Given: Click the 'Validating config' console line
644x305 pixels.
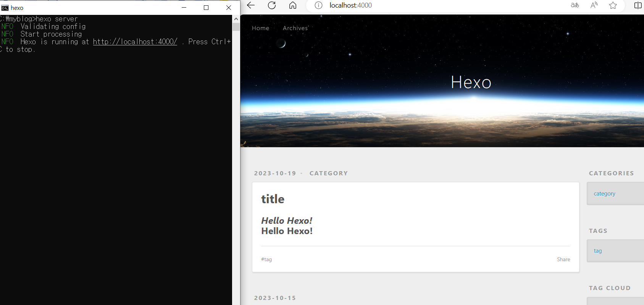Looking at the screenshot, I should [53, 26].
